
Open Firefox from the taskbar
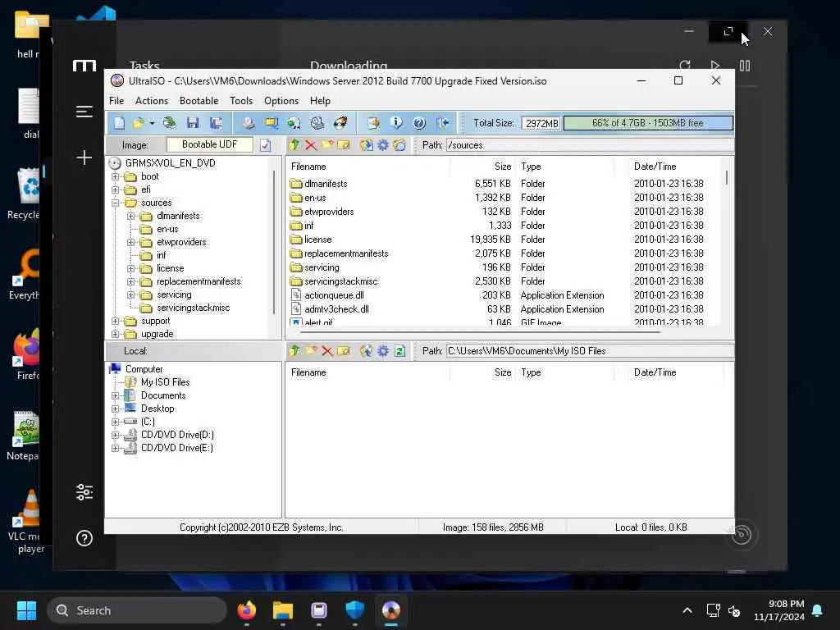coord(246,610)
